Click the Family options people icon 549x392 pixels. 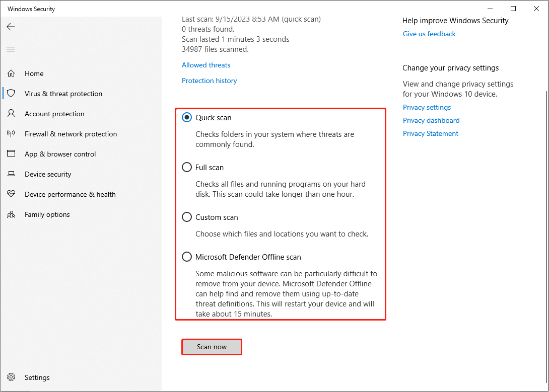pyautogui.click(x=11, y=214)
